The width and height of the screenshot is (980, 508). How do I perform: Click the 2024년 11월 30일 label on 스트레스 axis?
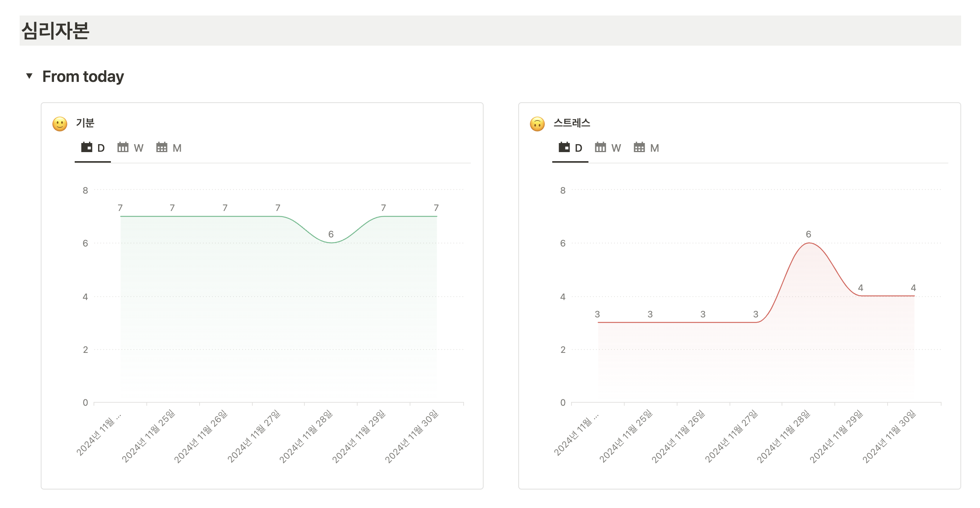[889, 436]
